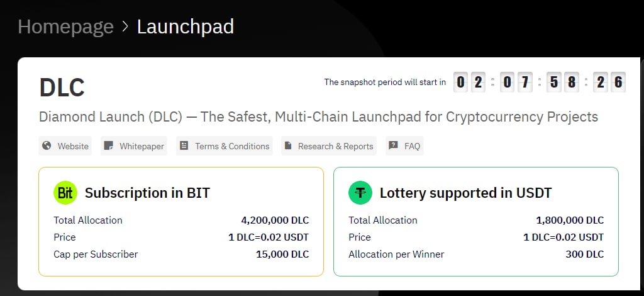Select the Subscription in BIT heading
This screenshot has height=296, width=644.
147,193
